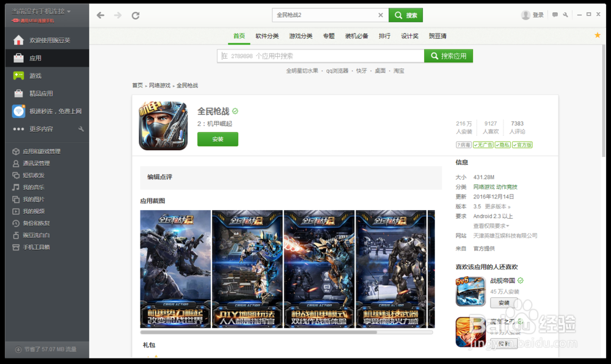Click the 官方版 badge

pyautogui.click(x=522, y=145)
